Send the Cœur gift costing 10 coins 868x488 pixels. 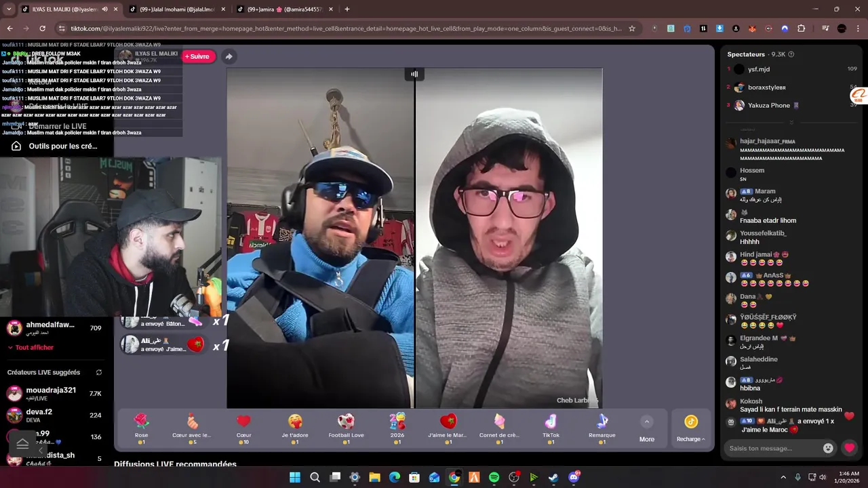(243, 428)
